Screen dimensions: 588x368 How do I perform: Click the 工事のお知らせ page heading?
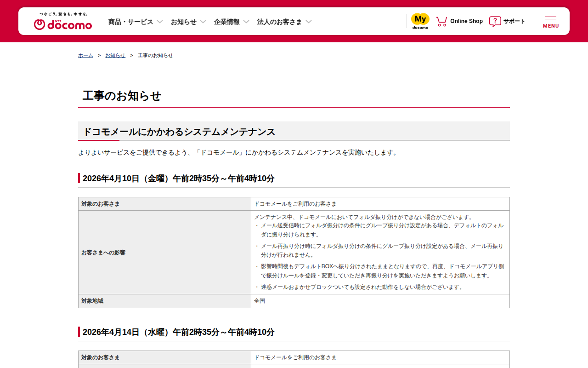pyautogui.click(x=122, y=96)
